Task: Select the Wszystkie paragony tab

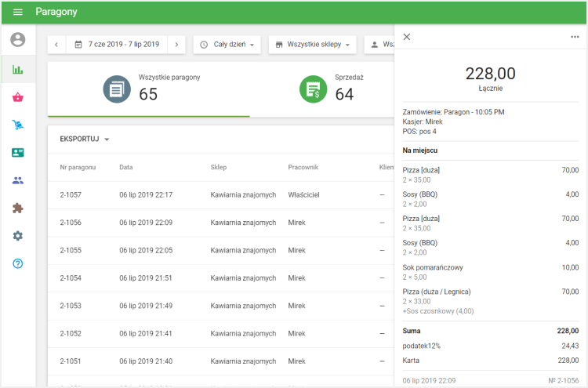Action: click(x=149, y=89)
